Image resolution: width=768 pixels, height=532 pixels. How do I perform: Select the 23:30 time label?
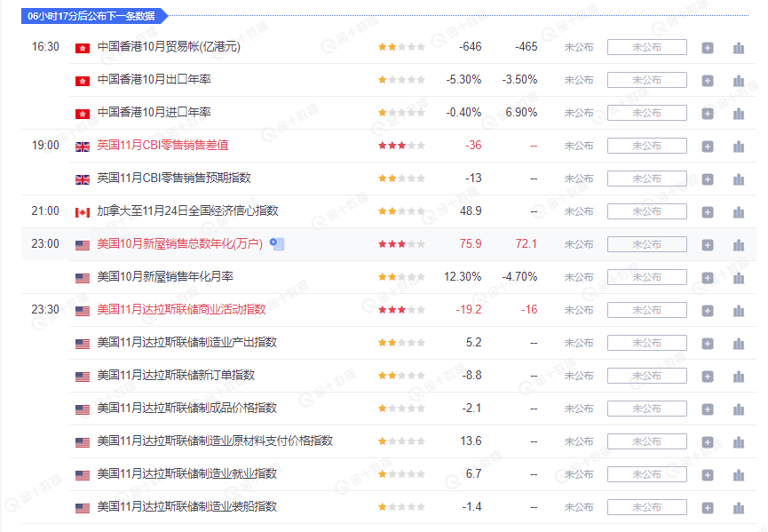pos(45,309)
